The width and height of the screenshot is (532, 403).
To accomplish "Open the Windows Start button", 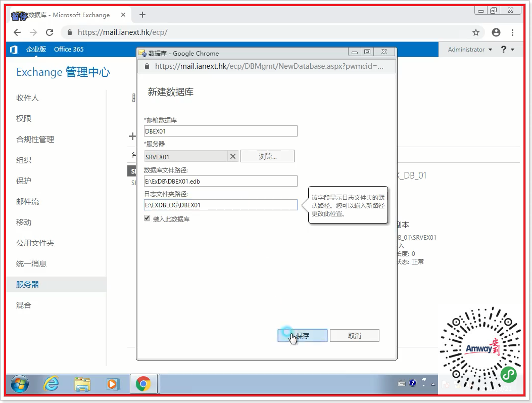I will (20, 384).
